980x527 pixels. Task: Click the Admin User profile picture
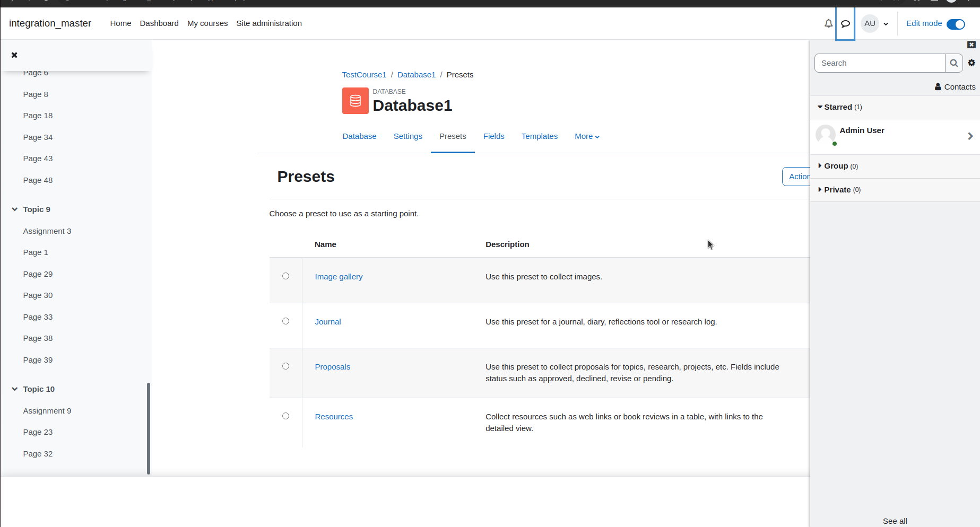point(826,135)
